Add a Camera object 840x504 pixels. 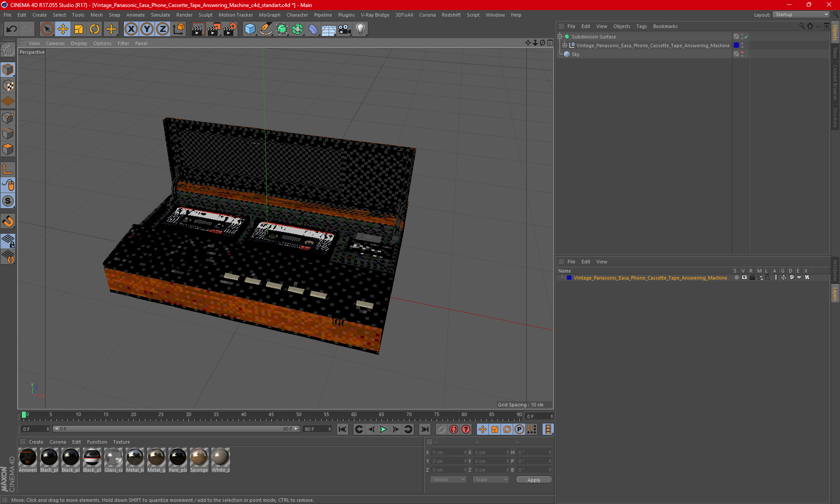point(345,29)
